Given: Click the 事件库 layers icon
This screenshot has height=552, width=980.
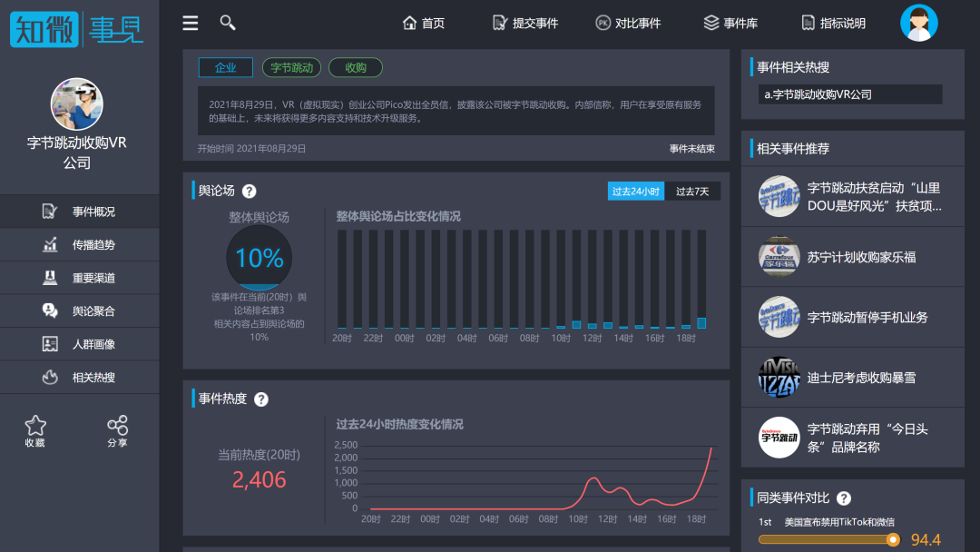Looking at the screenshot, I should pos(711,23).
